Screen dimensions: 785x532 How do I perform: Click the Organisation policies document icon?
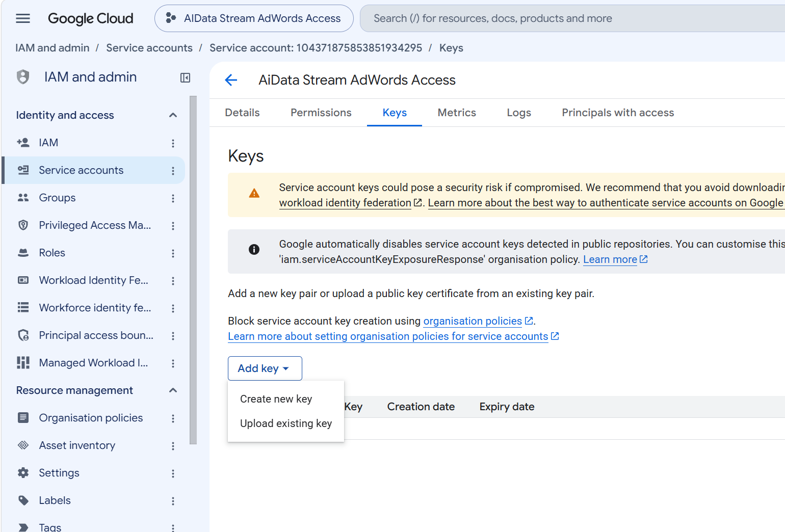pos(23,418)
